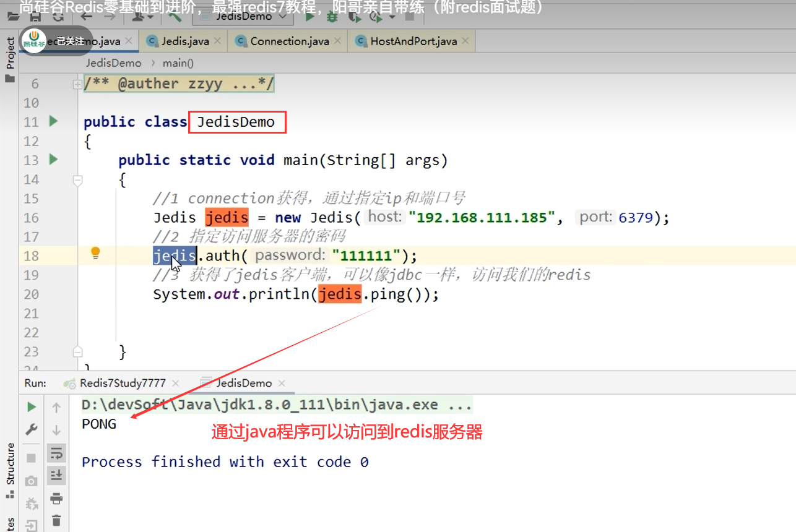Click the Save All toolbar icon

tap(35, 17)
